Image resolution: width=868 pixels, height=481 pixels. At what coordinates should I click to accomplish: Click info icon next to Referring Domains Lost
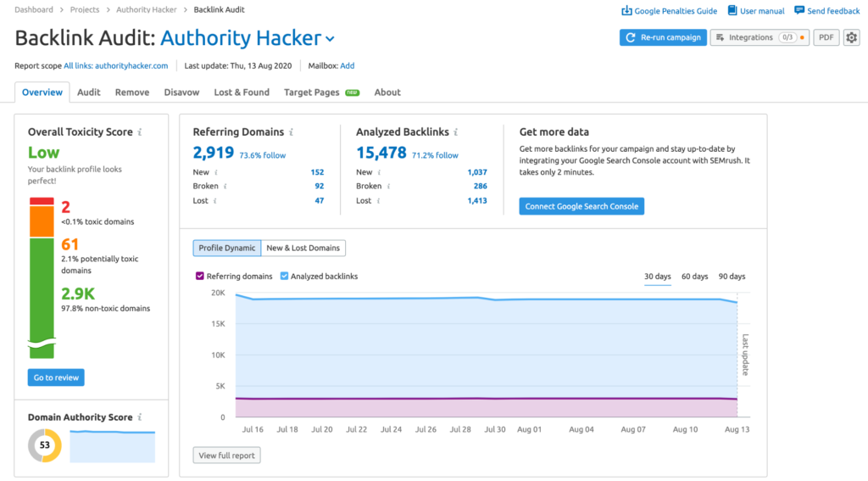(214, 200)
